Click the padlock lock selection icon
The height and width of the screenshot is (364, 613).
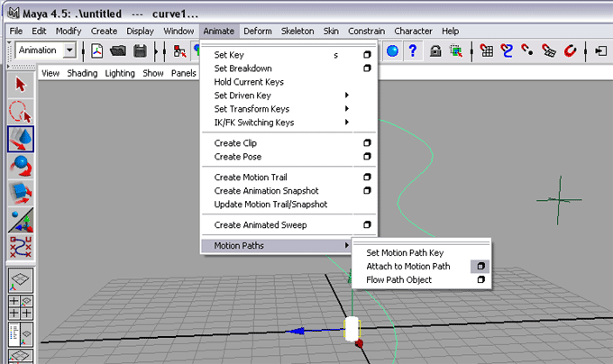(x=435, y=50)
